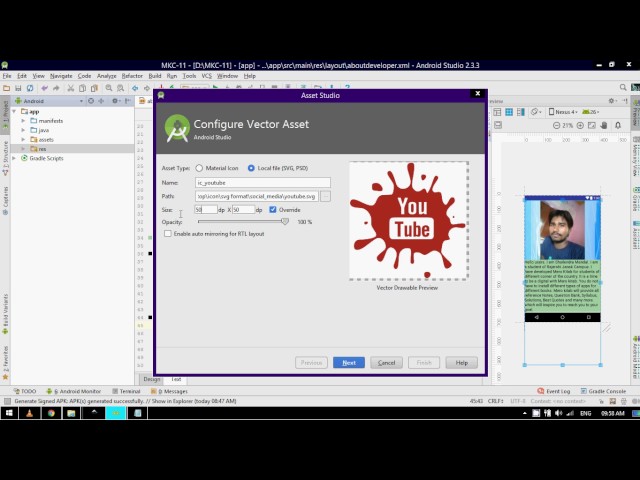Click the width Size input field

(x=206, y=210)
